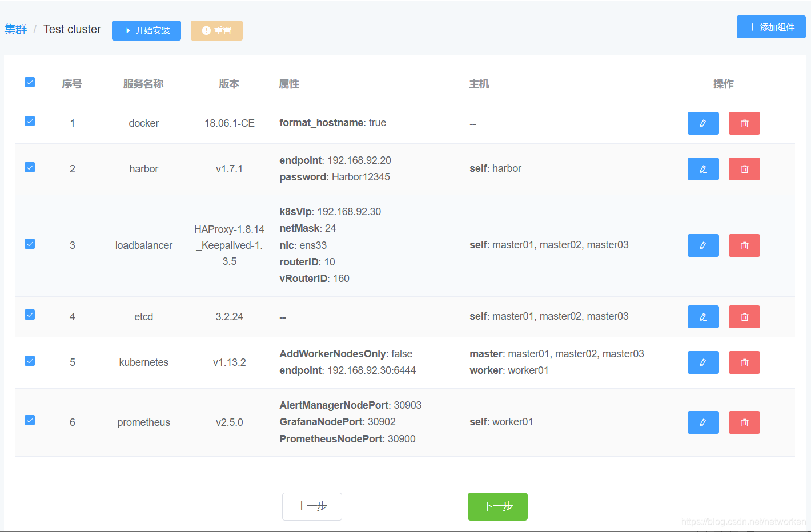Edit the harbor service row
This screenshot has width=811, height=532.
pyautogui.click(x=703, y=169)
